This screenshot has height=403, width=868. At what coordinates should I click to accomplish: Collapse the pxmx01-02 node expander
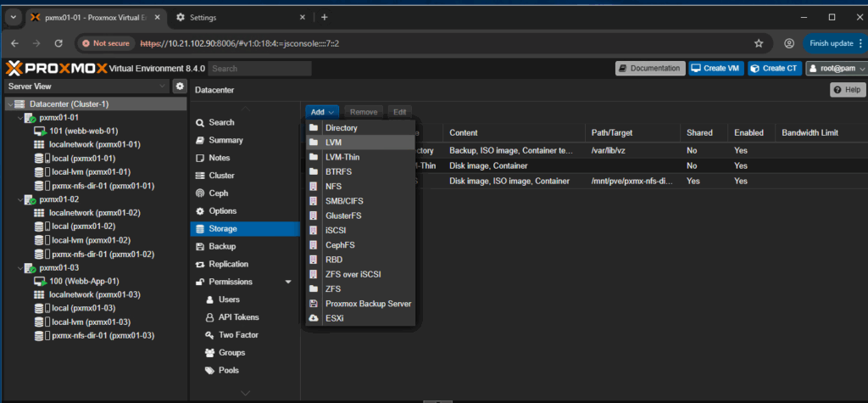[x=20, y=199]
